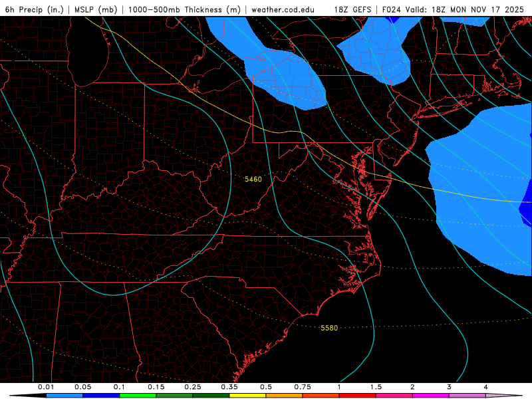Viewport: 532px width, 399px height.
Task: Click the '1000-500mb Thickness (m)' header label
Action: tap(184, 9)
